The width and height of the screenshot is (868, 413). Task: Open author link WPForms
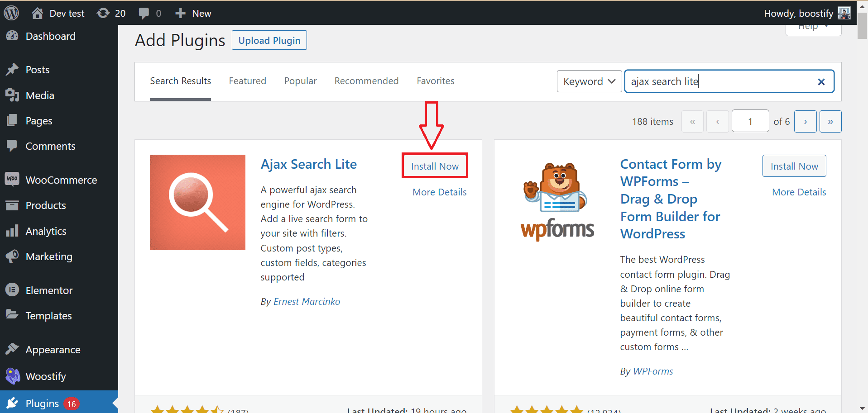(653, 371)
